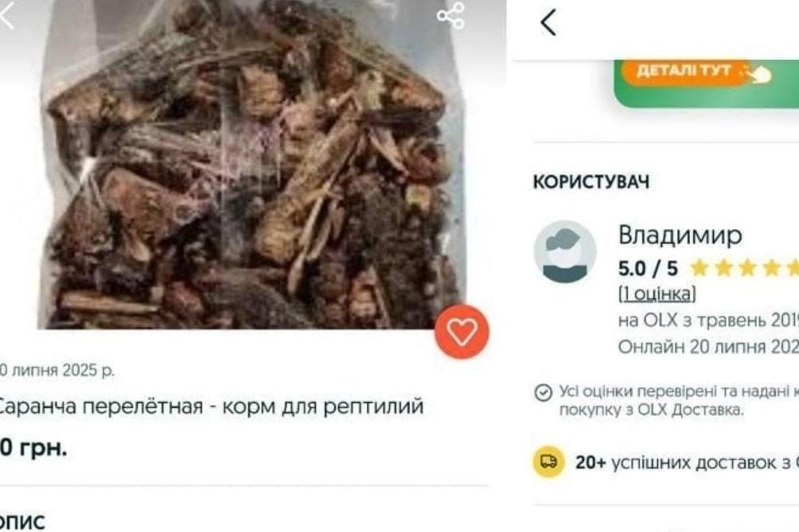Go back using the listing back arrow
The width and height of the screenshot is (799, 532).
point(6,15)
